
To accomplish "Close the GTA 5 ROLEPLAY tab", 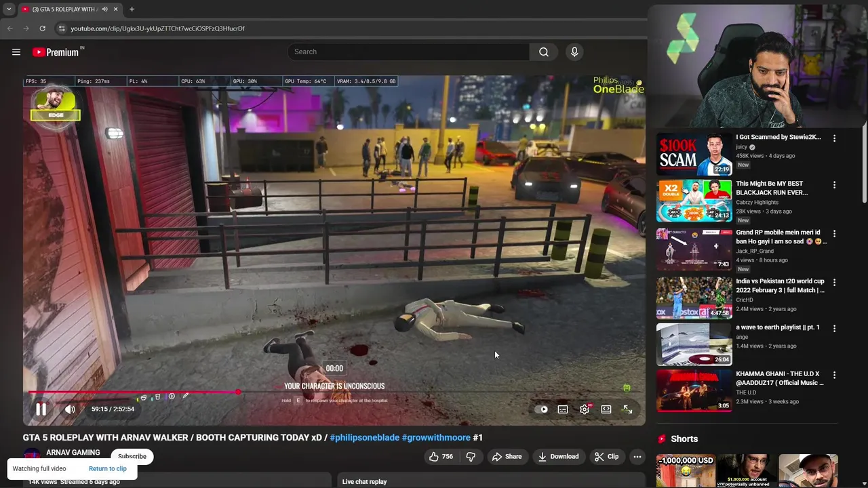I will (x=115, y=9).
